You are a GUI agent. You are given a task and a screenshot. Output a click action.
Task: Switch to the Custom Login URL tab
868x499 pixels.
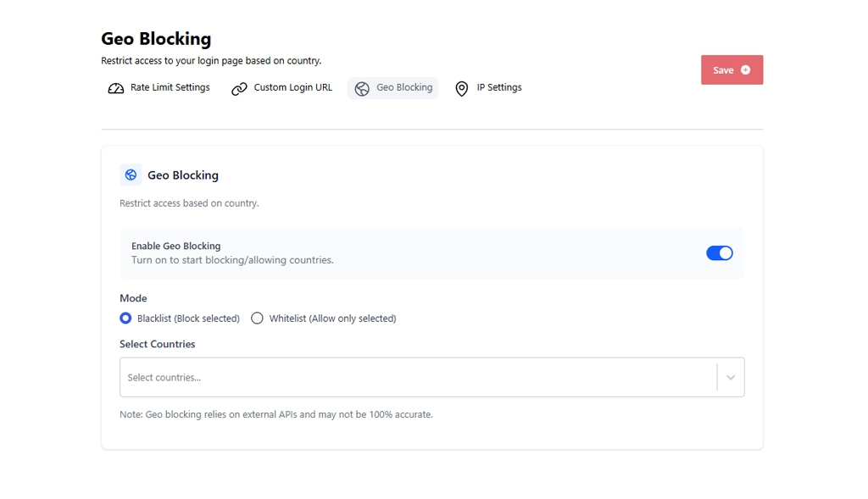pos(281,88)
